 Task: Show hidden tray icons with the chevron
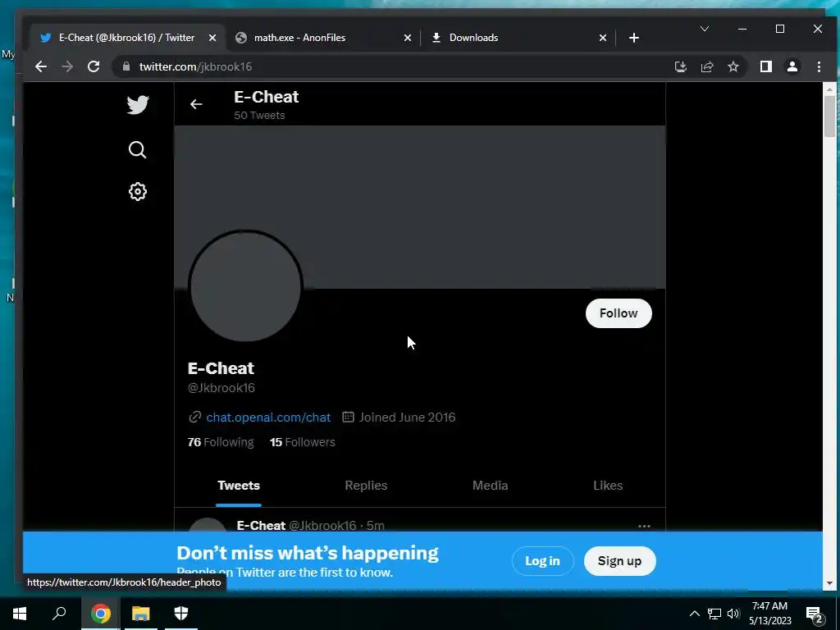[x=694, y=614]
